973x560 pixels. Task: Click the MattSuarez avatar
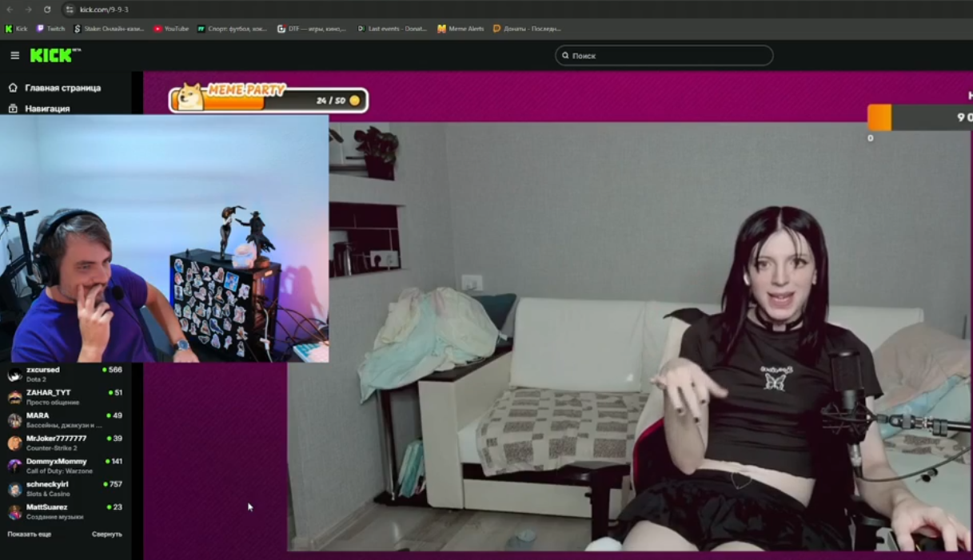(x=14, y=512)
